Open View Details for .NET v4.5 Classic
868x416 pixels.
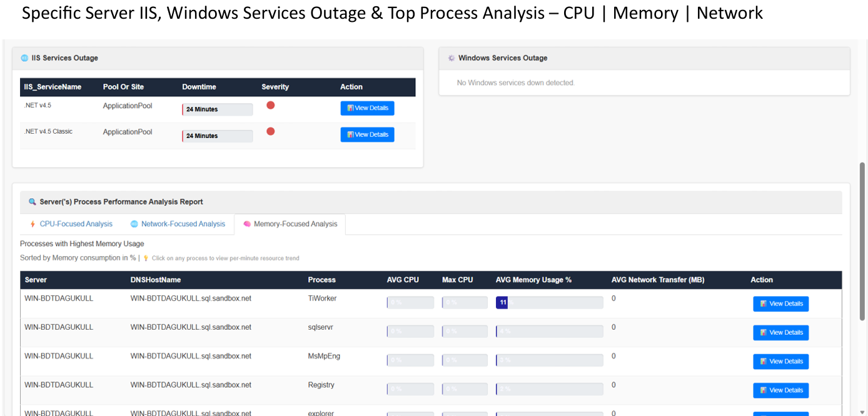tap(367, 134)
